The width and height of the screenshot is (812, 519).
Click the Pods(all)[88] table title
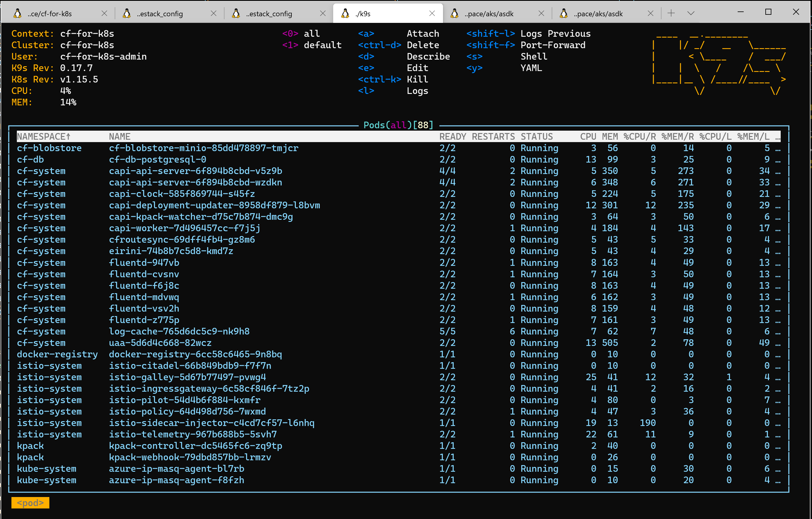pyautogui.click(x=398, y=125)
